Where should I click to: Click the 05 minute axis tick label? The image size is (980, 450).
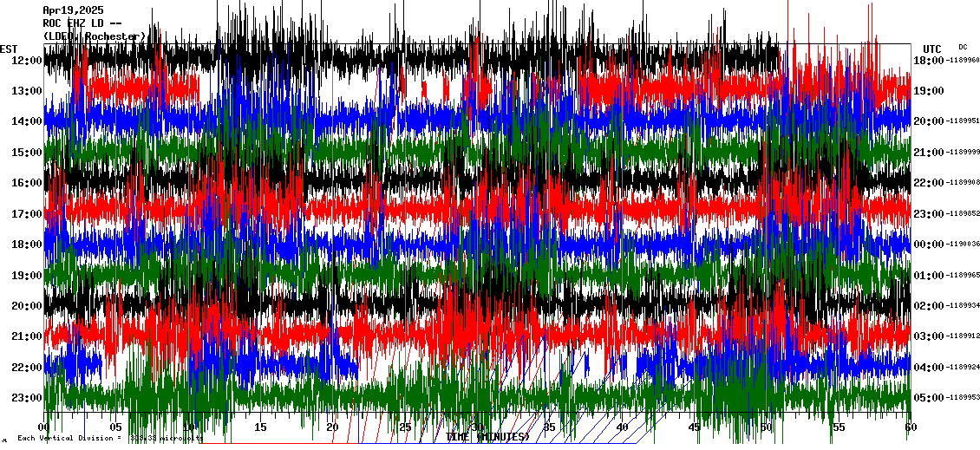click(x=115, y=427)
